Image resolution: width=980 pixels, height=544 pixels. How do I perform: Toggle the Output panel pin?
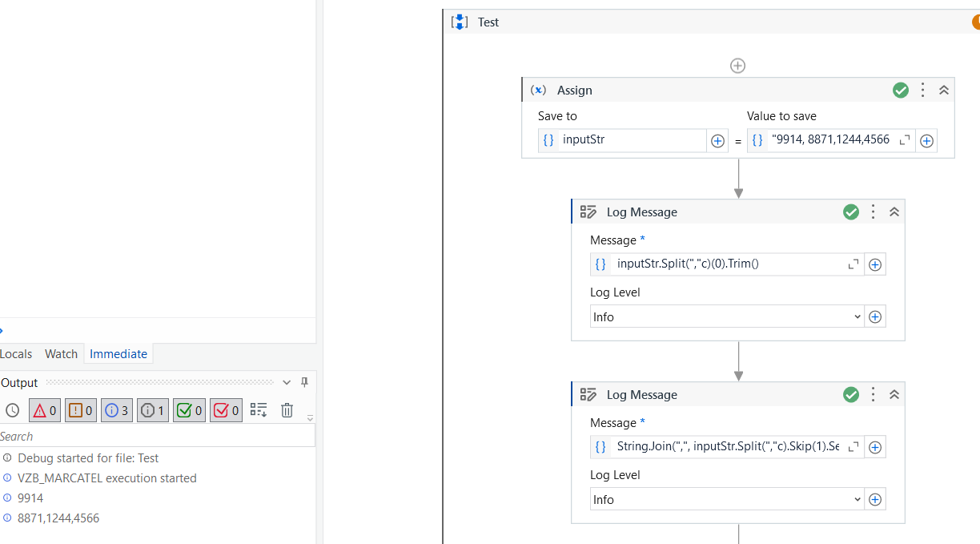tap(304, 383)
